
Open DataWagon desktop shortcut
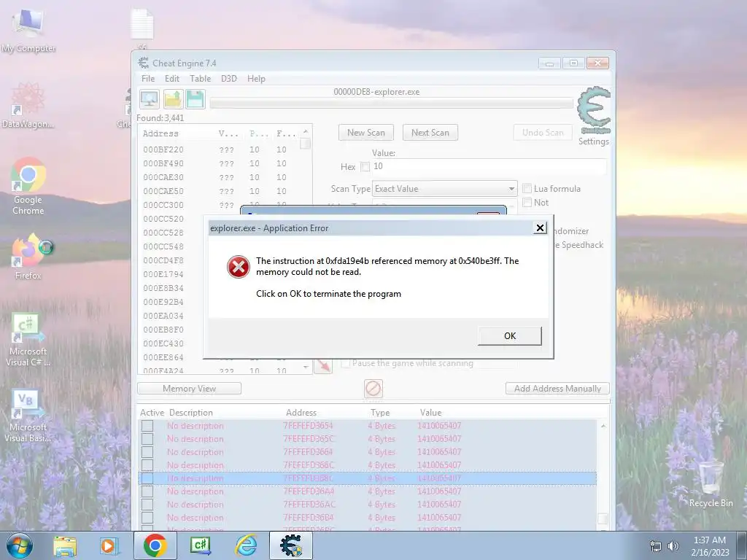pyautogui.click(x=28, y=106)
